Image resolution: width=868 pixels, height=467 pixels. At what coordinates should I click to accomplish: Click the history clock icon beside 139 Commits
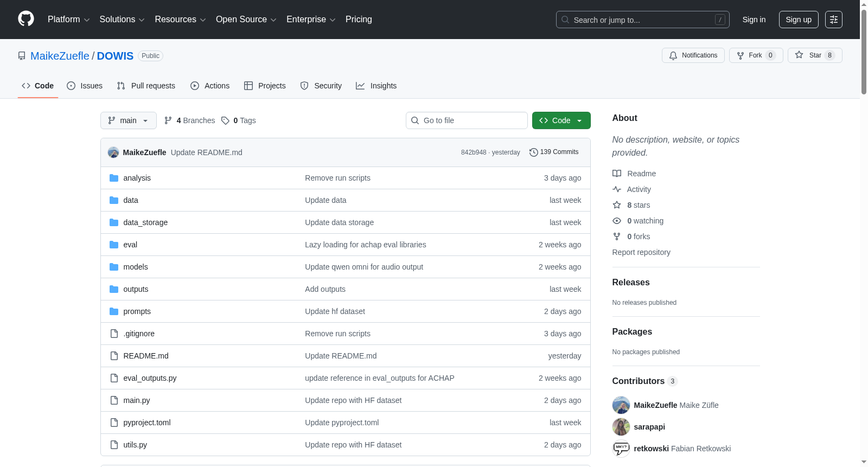tap(534, 152)
